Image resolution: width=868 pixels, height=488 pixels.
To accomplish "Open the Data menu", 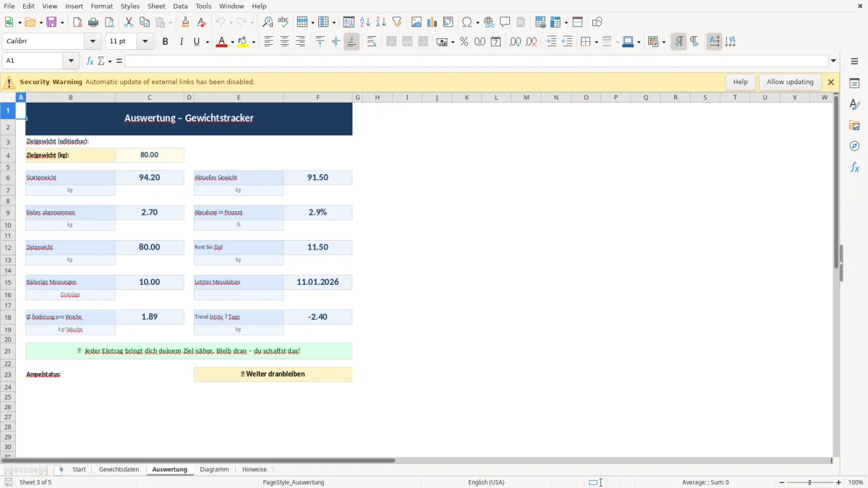I will coord(180,6).
